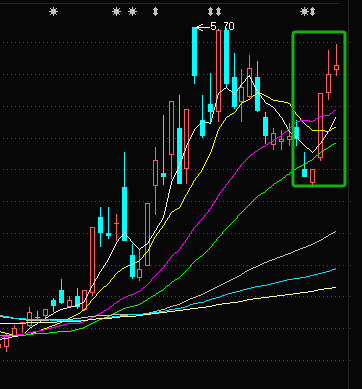Select the light blue long-term moving average line
Viewport: 362px width, 389px height.
click(267, 285)
